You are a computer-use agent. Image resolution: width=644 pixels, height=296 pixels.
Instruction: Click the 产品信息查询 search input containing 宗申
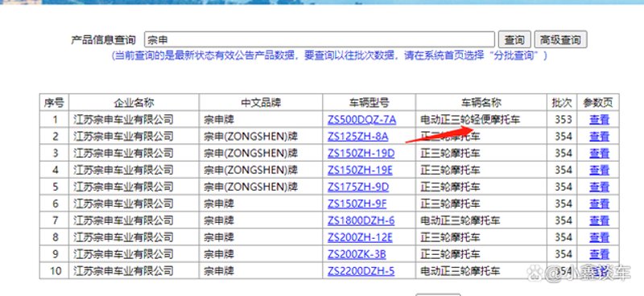pos(320,39)
